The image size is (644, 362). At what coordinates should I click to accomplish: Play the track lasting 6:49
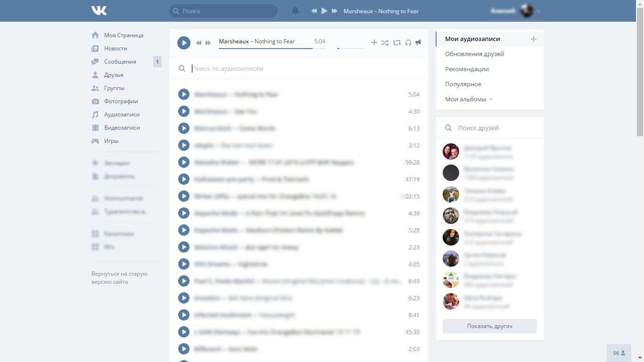(x=184, y=281)
